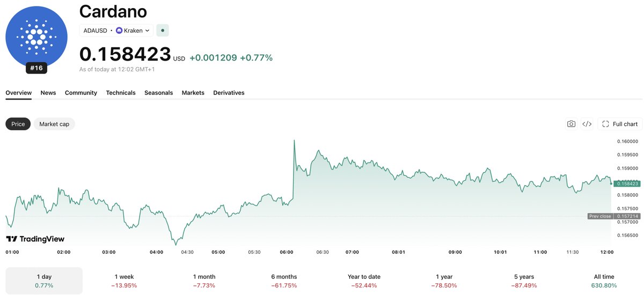Viewport: 644px width, 295px height.
Task: Click the green market status dot
Action: point(163,31)
